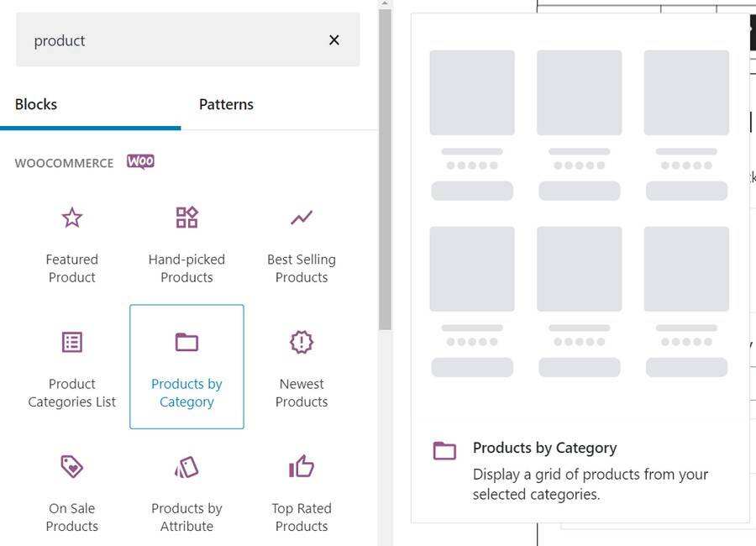This screenshot has height=546, width=756.
Task: Add the On Sale Products tag block
Action: click(x=72, y=491)
